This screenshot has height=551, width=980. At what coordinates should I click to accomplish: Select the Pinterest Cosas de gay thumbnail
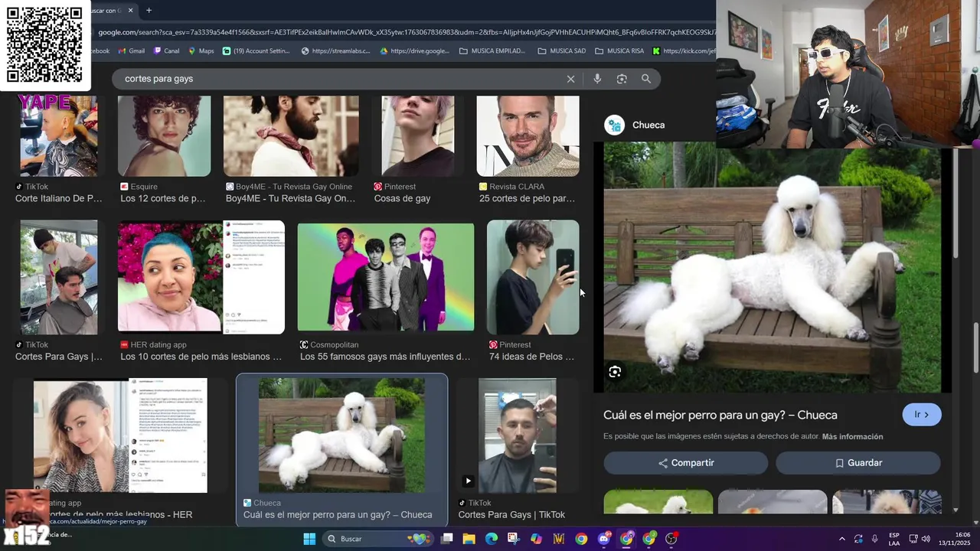point(417,136)
